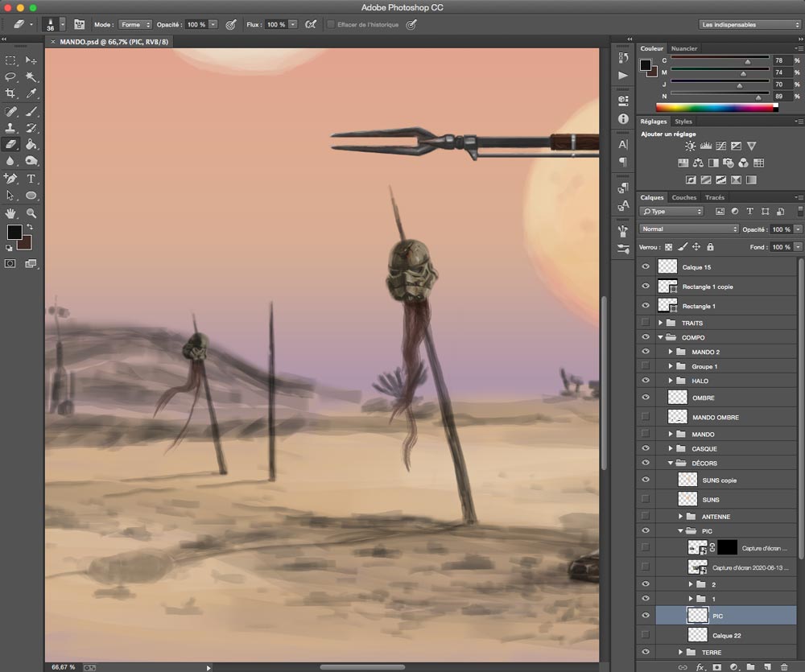Select the Calque 22 layer
Viewport: 805px width, 672px height.
726,636
